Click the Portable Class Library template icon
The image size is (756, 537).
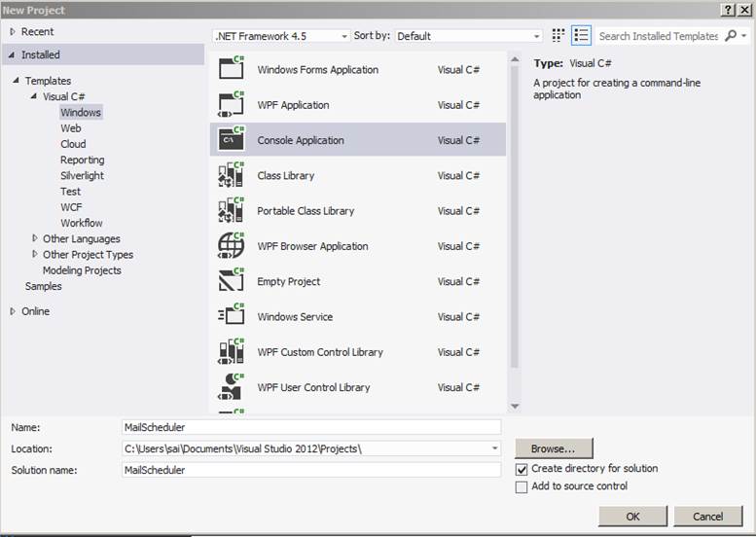pyautogui.click(x=232, y=210)
